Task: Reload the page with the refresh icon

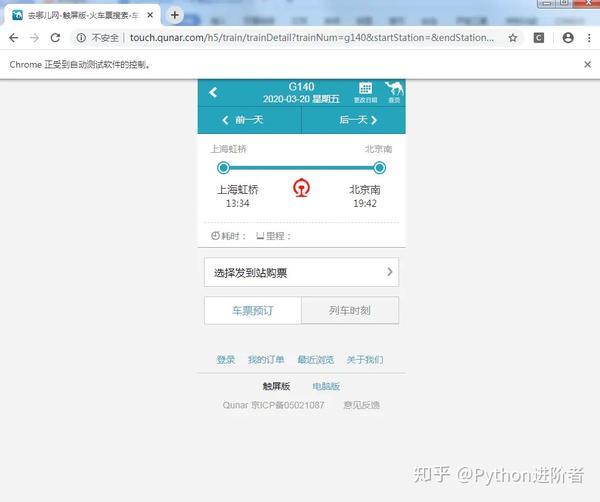Action: pyautogui.click(x=55, y=37)
